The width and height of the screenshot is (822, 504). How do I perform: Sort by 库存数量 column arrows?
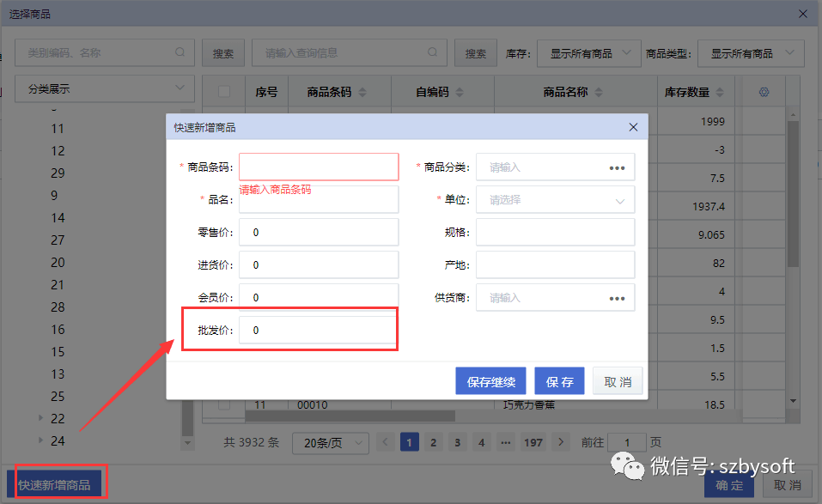720,92
